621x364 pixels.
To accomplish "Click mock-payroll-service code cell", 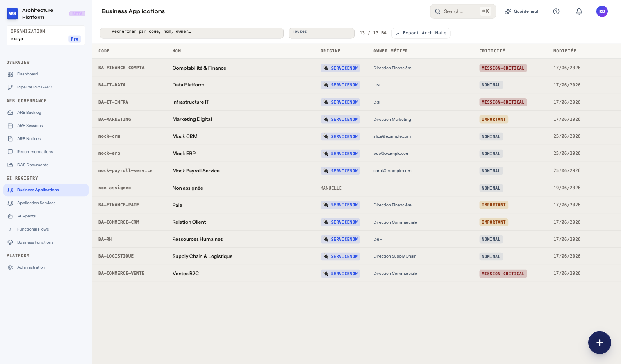I will click(125, 171).
